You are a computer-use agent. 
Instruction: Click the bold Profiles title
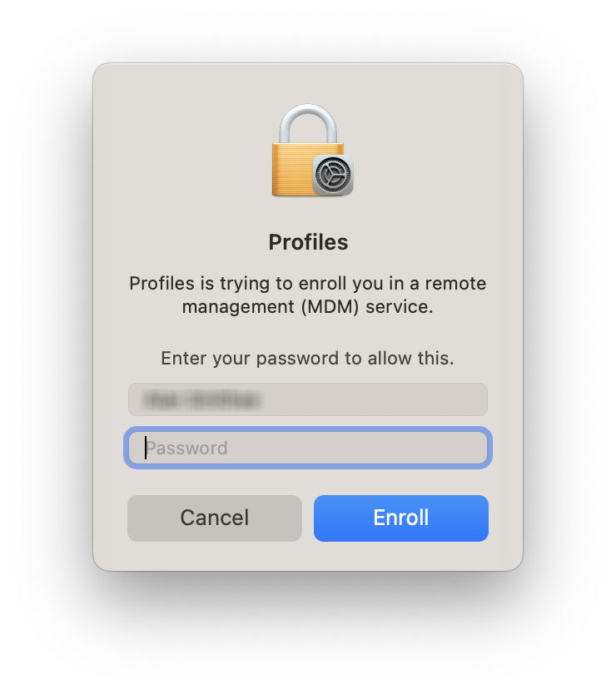click(308, 242)
